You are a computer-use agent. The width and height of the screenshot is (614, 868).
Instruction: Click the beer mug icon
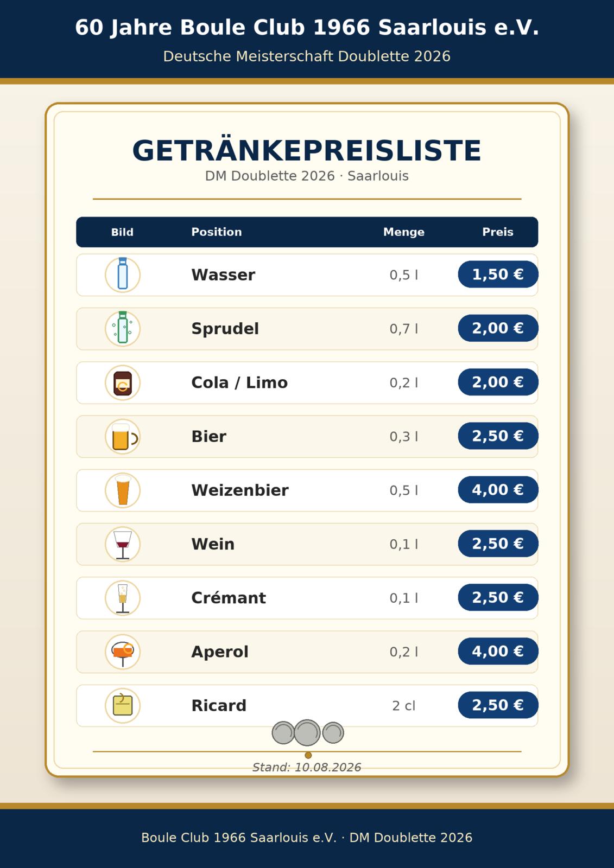point(123,436)
